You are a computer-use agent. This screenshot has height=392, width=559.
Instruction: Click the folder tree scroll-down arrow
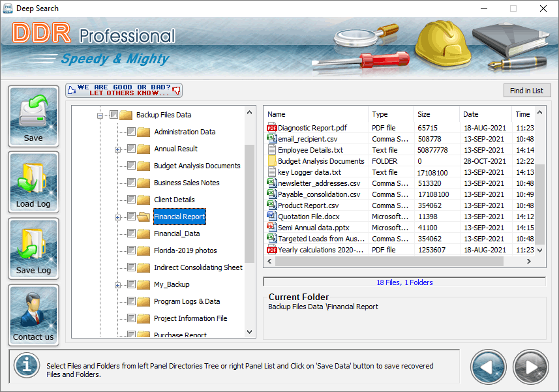250,332
